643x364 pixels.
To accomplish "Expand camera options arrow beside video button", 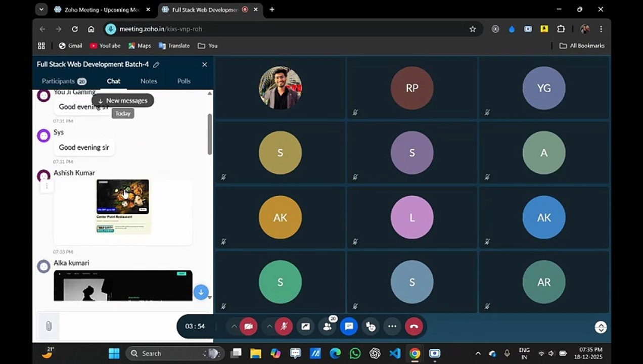I will point(234,327).
